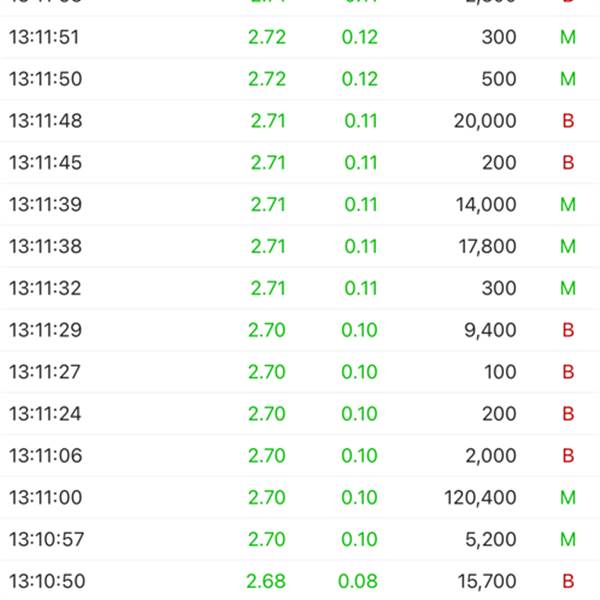This screenshot has width=600, height=600.
Task: Select the 13:11:48 timestamp
Action: 45,121
